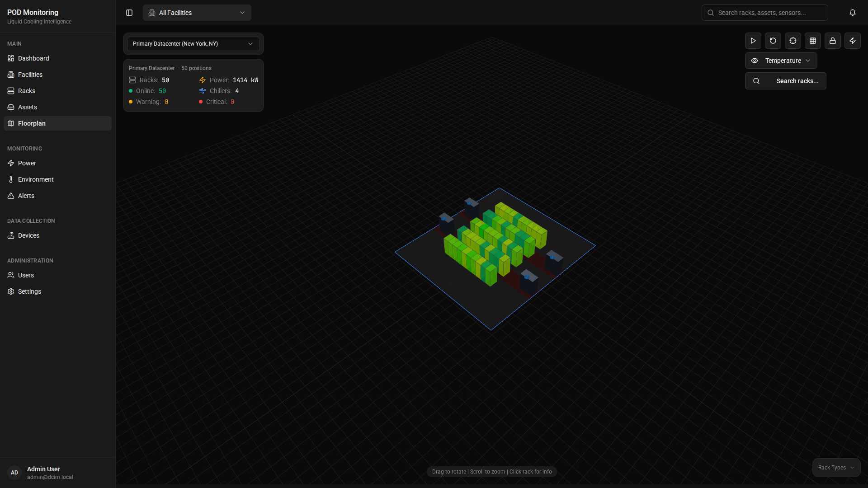
Task: Open the Environment monitoring section
Action: click(x=35, y=179)
